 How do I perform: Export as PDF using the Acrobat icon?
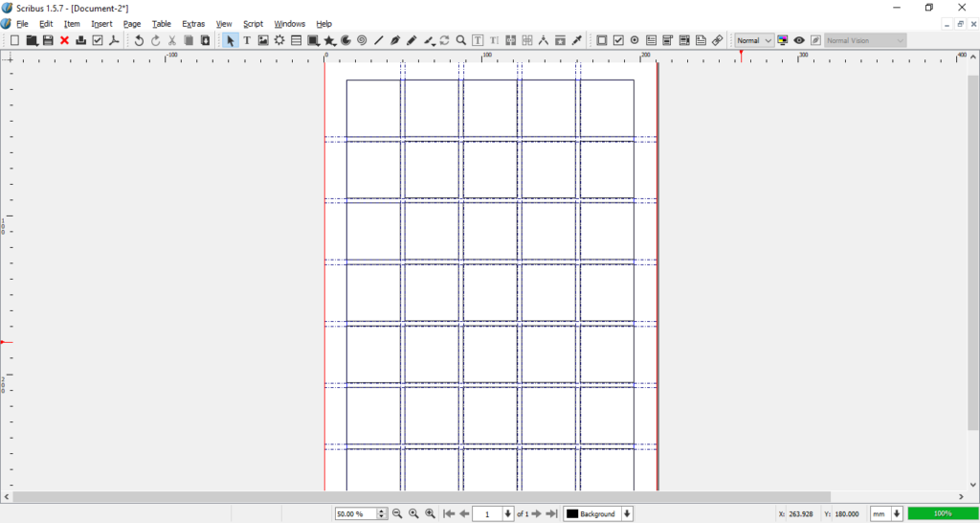[x=114, y=40]
